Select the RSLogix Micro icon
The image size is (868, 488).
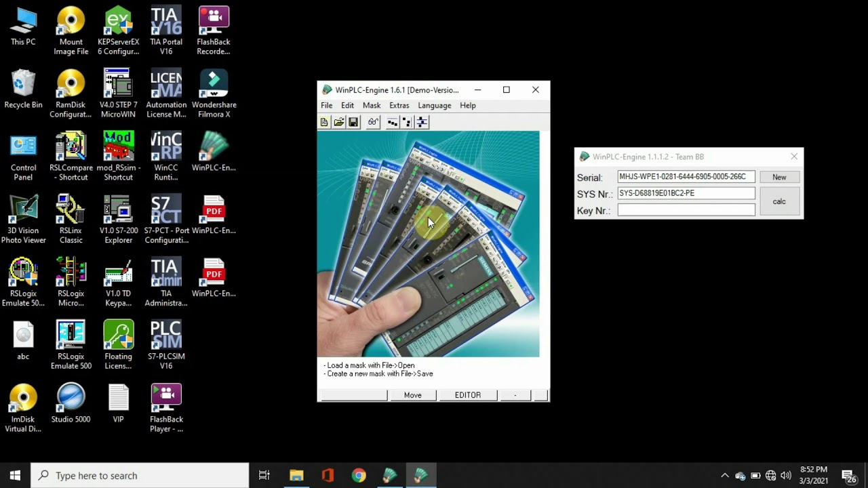[71, 283]
